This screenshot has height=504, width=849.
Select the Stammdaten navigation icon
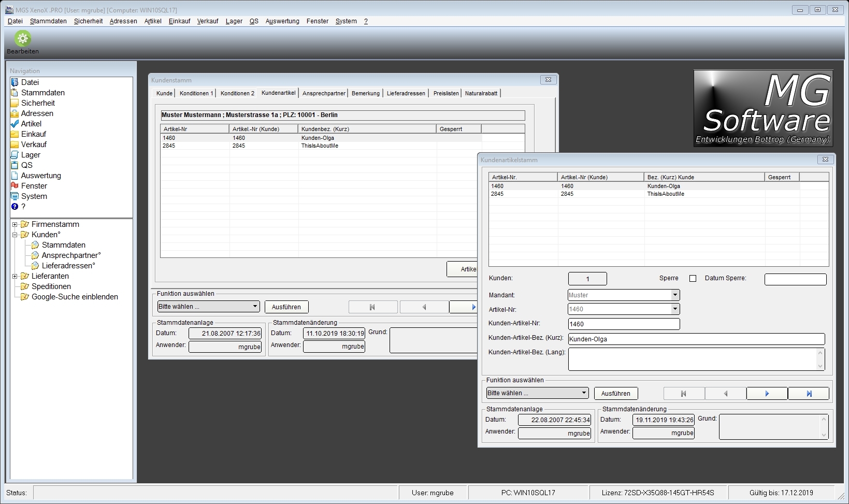(x=15, y=93)
